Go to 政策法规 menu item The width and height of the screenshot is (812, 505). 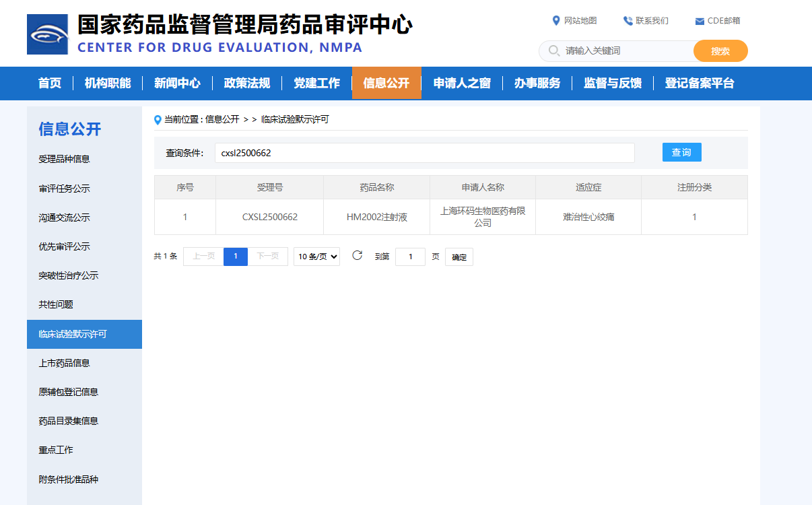247,83
